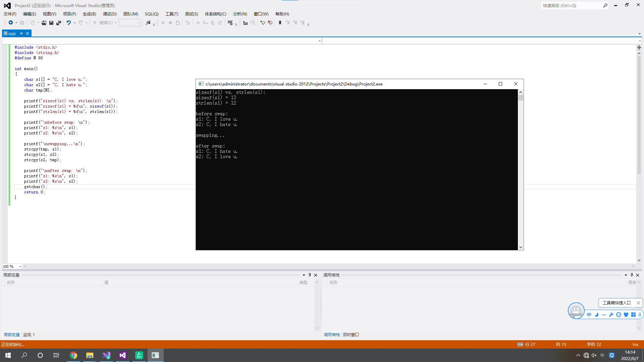
Task: Click the Undo icon
Action: coord(68,23)
